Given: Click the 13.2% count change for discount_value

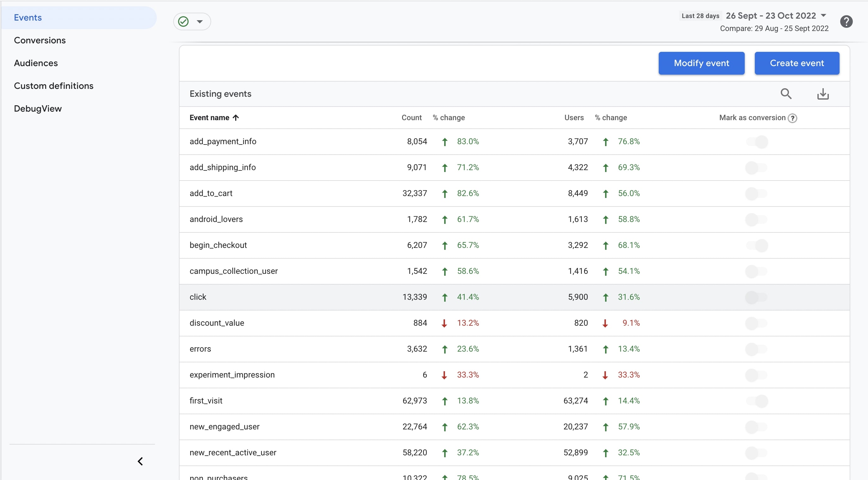Looking at the screenshot, I should (x=468, y=323).
